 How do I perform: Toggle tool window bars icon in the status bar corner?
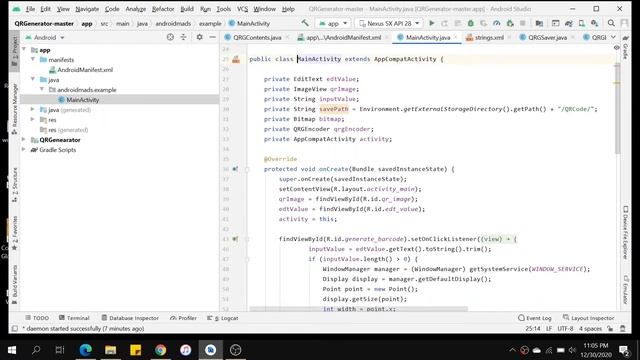coord(15,329)
